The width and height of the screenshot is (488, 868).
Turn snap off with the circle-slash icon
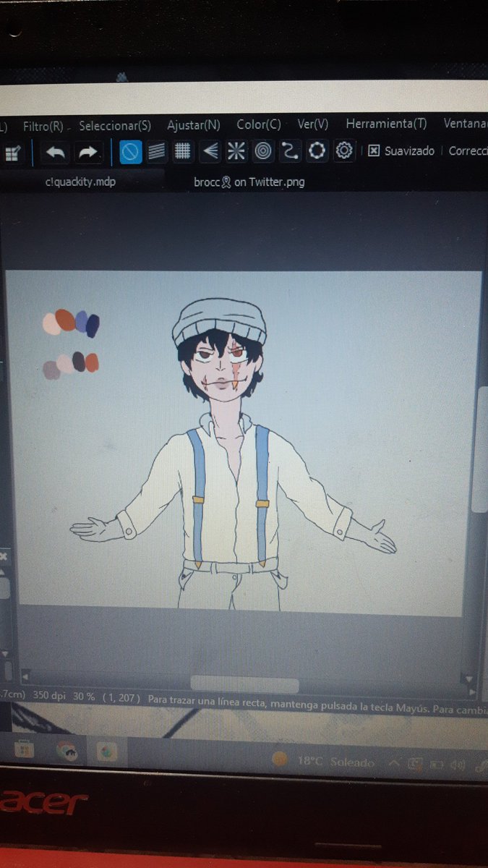click(130, 151)
